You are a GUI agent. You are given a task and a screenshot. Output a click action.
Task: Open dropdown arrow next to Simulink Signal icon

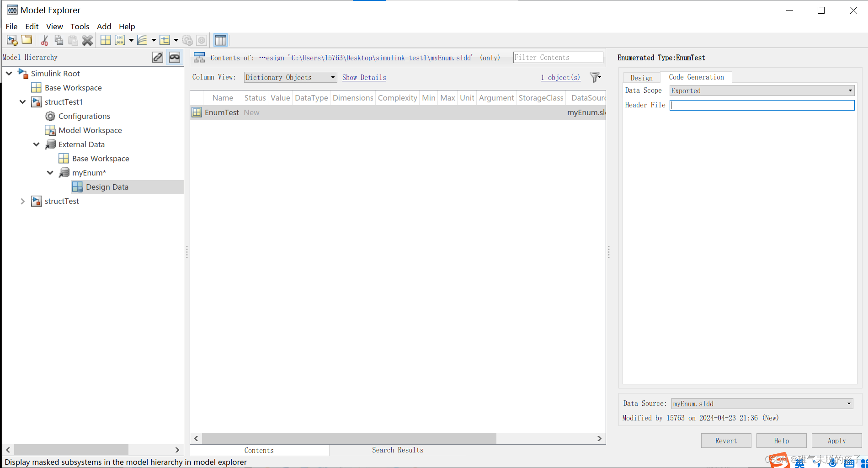[154, 40]
